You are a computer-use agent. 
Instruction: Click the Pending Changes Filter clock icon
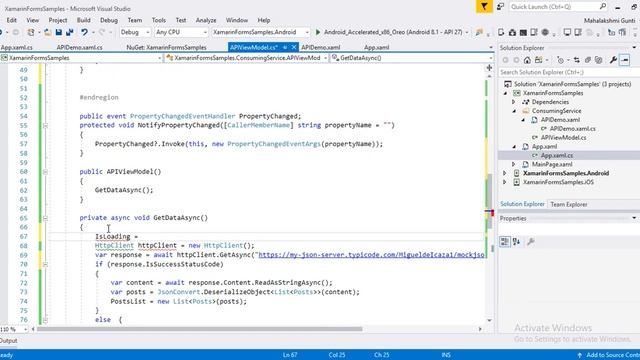[560, 60]
